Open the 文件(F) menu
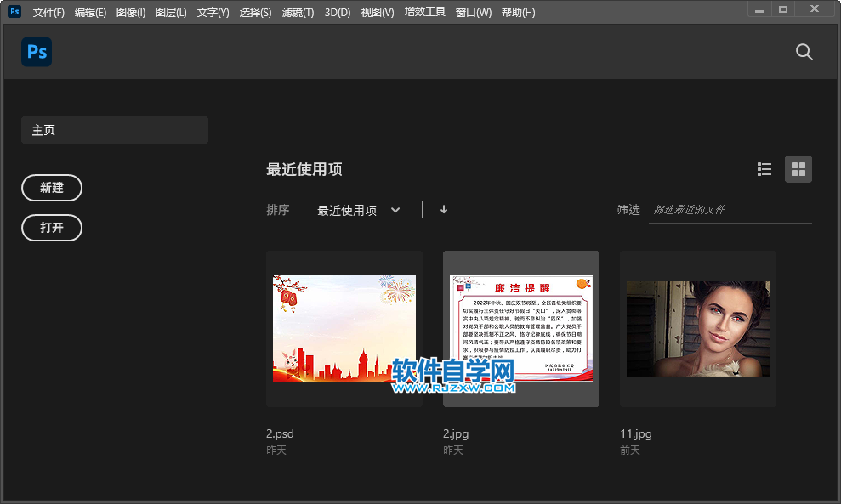Viewport: 841px width, 504px height. (48, 13)
